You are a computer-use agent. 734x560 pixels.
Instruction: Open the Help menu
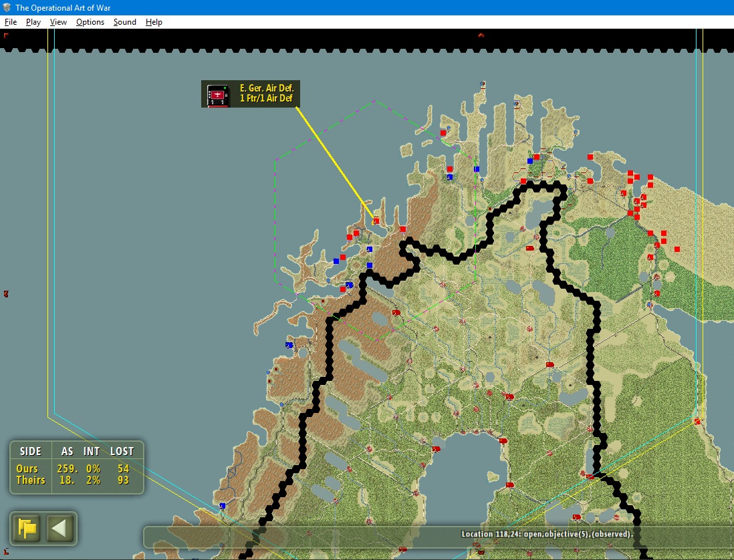click(154, 22)
